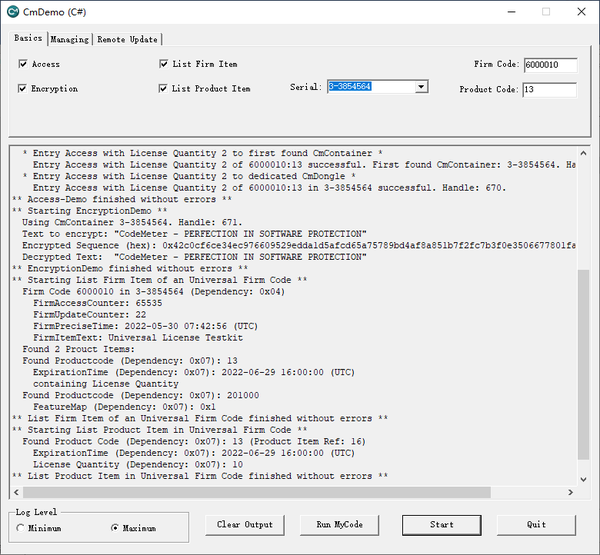Click the vertical scrollbar thumb of output
Image resolution: width=600 pixels, height=555 pixels.
[x=583, y=365]
